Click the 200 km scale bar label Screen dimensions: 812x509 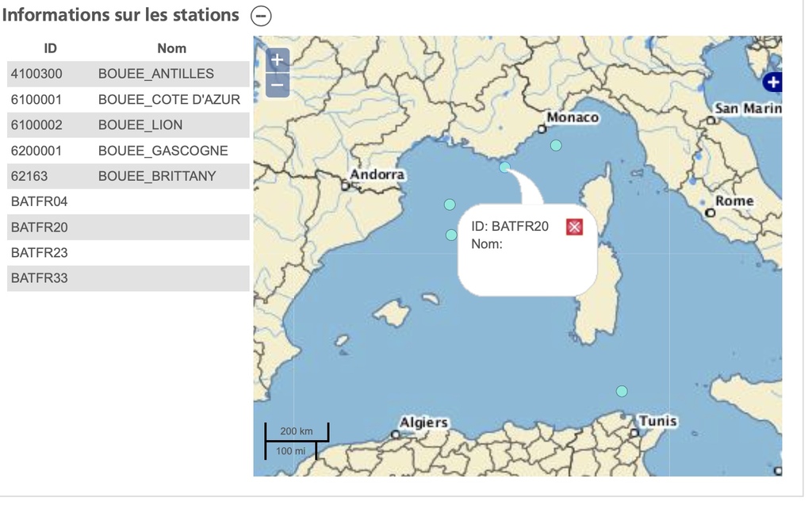point(297,431)
